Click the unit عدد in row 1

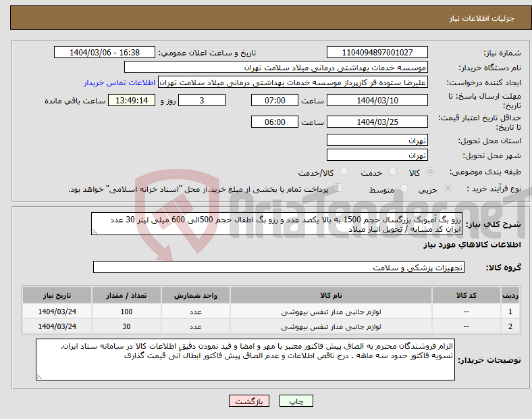tap(196, 312)
